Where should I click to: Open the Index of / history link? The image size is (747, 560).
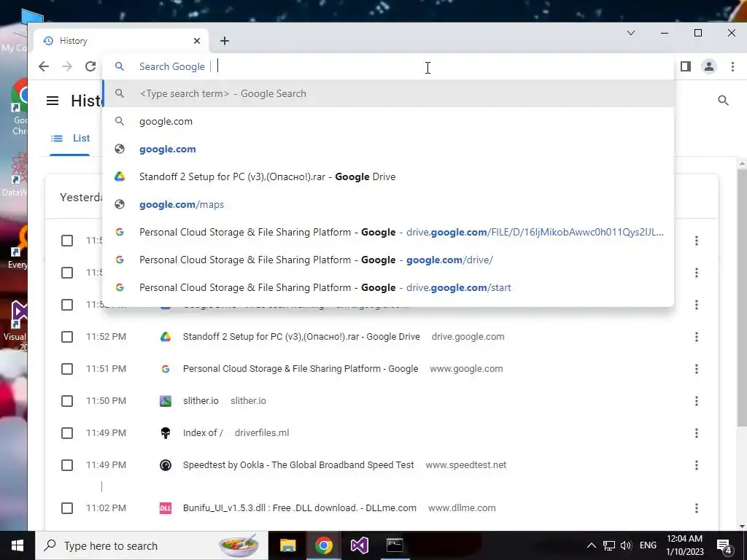point(203,433)
